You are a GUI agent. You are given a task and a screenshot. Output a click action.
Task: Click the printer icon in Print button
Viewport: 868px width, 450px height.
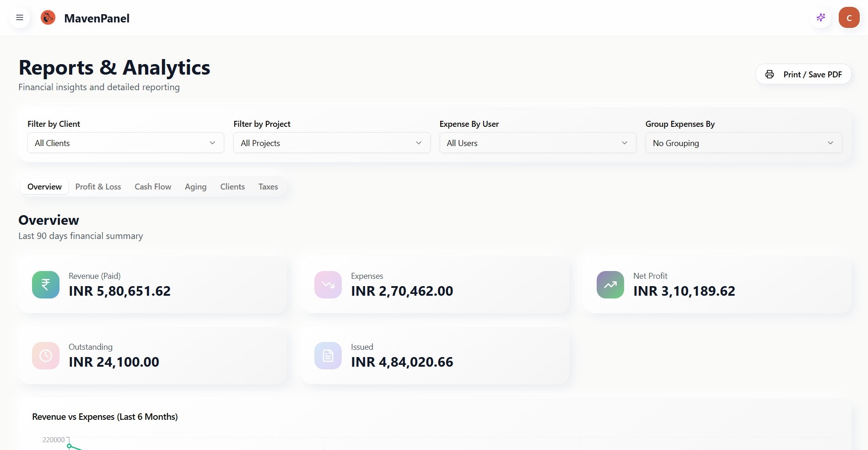pyautogui.click(x=770, y=74)
